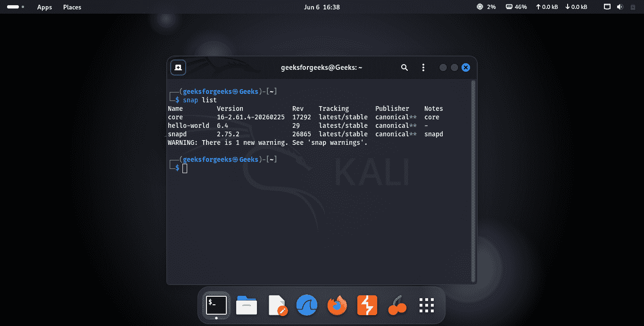Click the terminal search magnifier icon

[405, 67]
